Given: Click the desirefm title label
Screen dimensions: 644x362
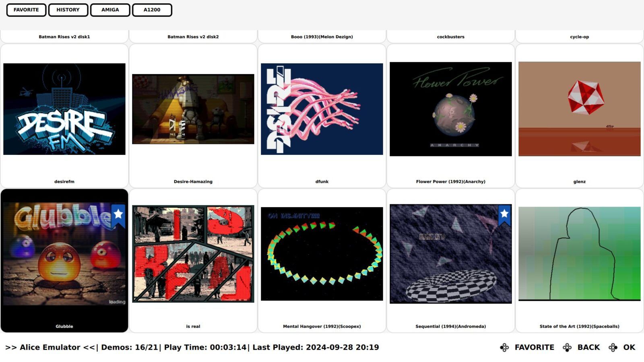Looking at the screenshot, I should pyautogui.click(x=64, y=182).
